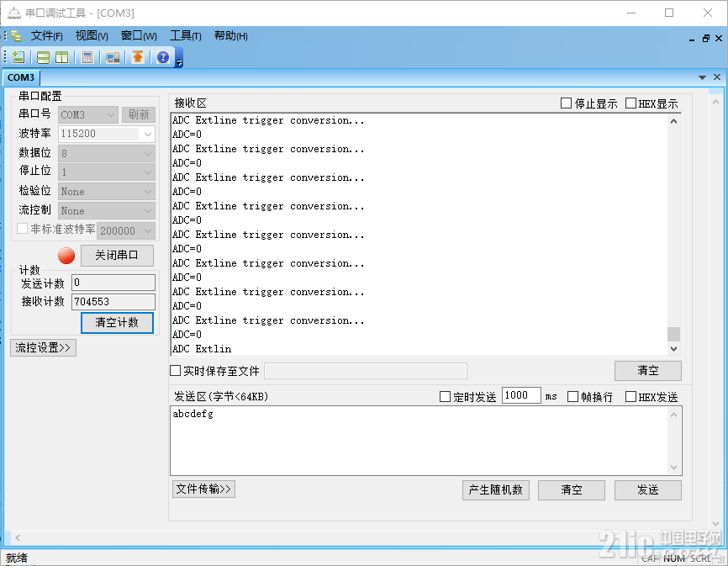Tile windows horizontally via toolbar icon

pos(43,57)
